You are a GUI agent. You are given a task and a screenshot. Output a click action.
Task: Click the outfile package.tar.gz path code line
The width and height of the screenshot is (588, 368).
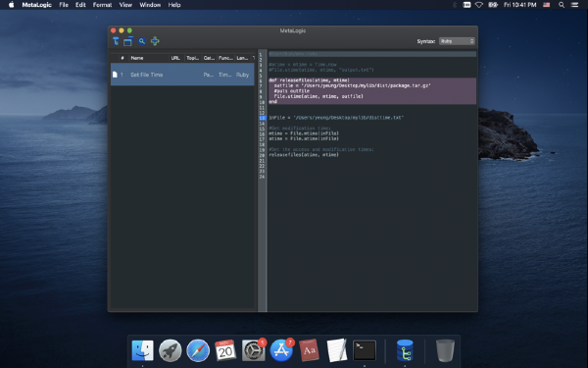click(x=352, y=85)
